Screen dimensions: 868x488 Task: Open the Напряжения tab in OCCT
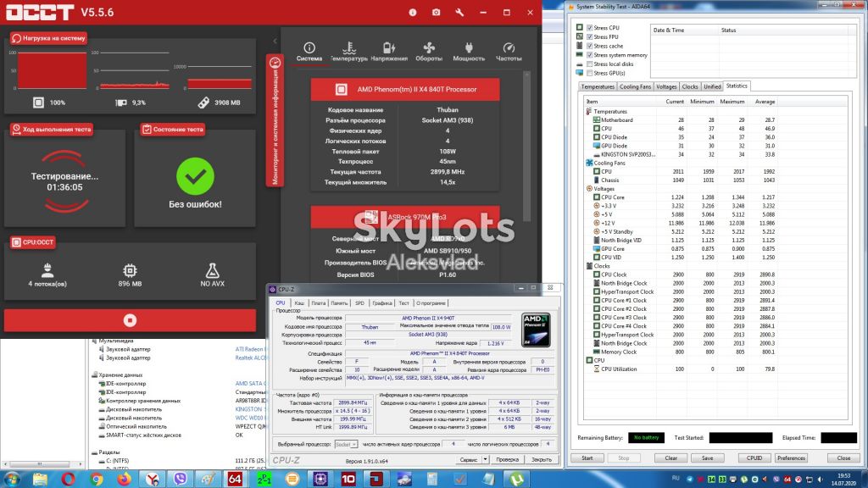(x=389, y=52)
